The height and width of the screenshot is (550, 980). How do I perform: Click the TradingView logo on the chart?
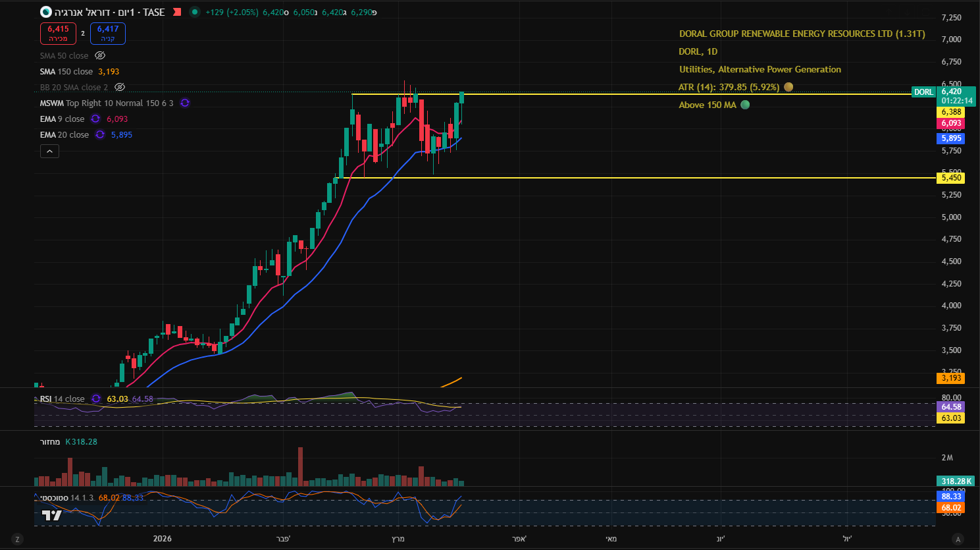(x=52, y=515)
